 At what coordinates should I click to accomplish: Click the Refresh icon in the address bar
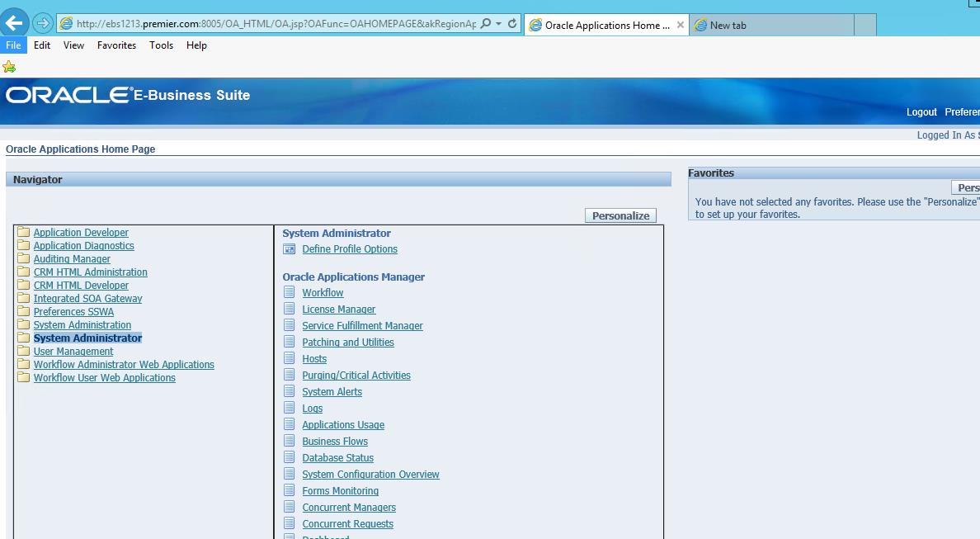pos(512,24)
